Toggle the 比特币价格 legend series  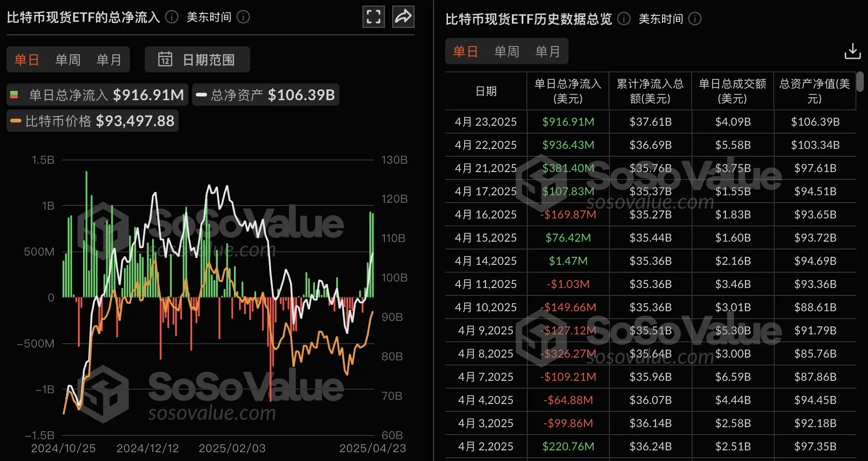(x=93, y=121)
